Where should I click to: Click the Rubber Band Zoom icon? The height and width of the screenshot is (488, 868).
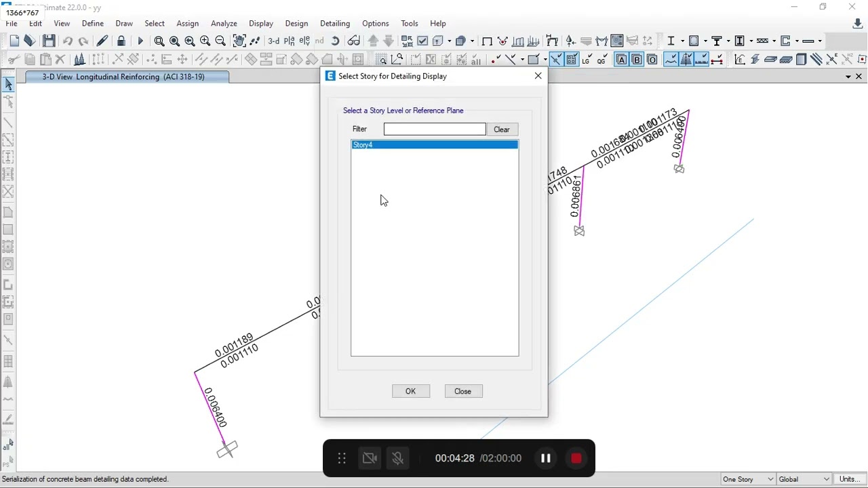tap(159, 41)
